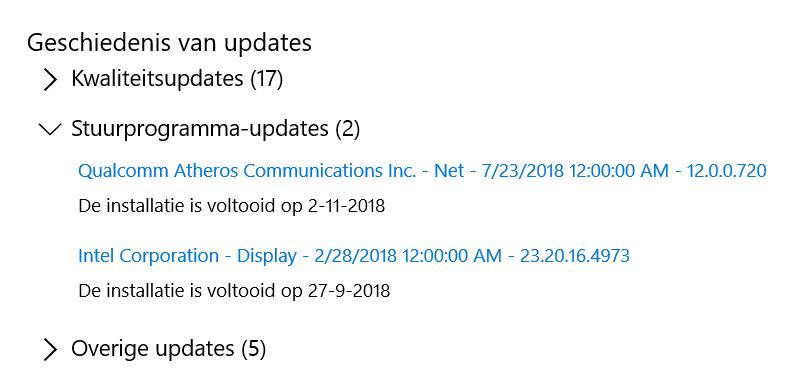Open the Intel Corporation Display driver link

354,256
